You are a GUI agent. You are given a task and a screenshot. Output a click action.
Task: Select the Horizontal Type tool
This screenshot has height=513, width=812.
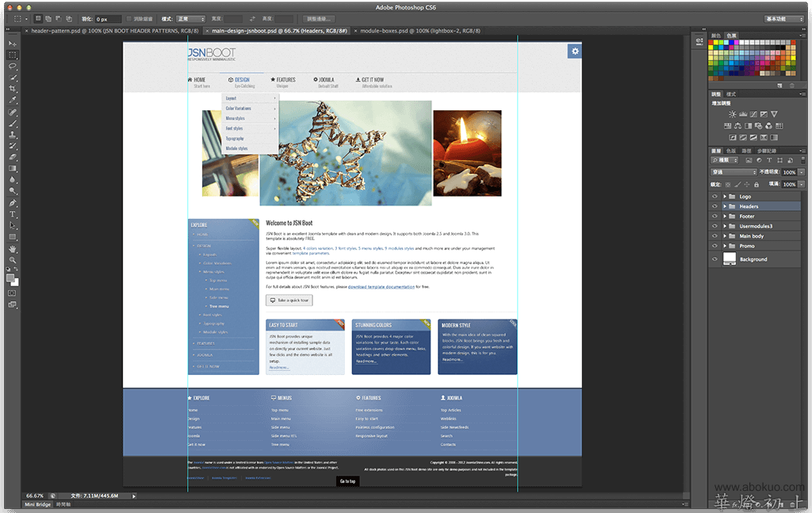[x=12, y=214]
